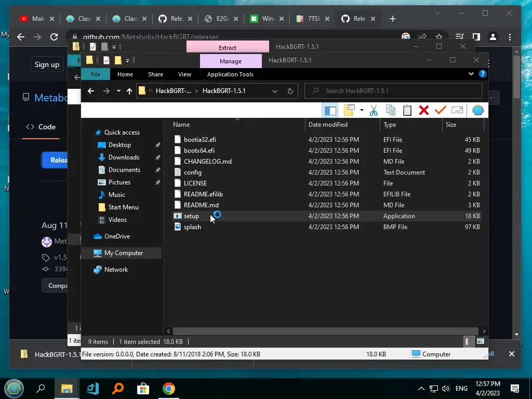Image resolution: width=532 pixels, height=399 pixels.
Task: Open dropdown arrow next to folder options icon
Action: pyautogui.click(x=362, y=110)
